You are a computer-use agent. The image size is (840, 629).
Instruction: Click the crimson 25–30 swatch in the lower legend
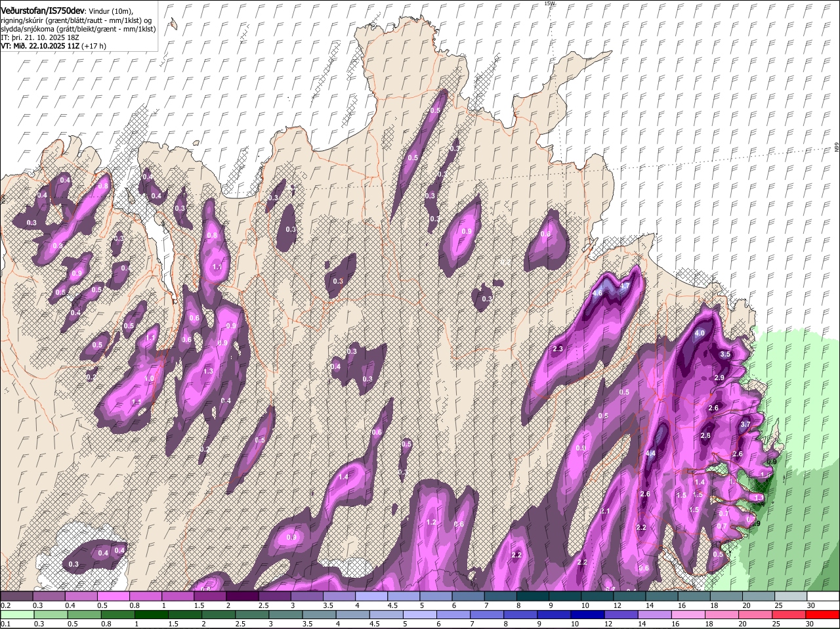(790, 615)
